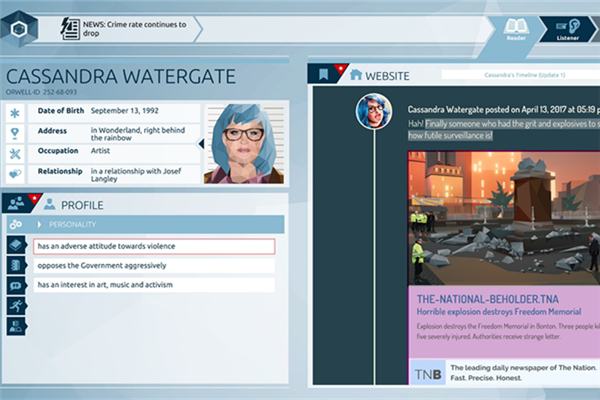Open 'Horrible explosion destroys Freedom Memorial' headline

(x=499, y=312)
